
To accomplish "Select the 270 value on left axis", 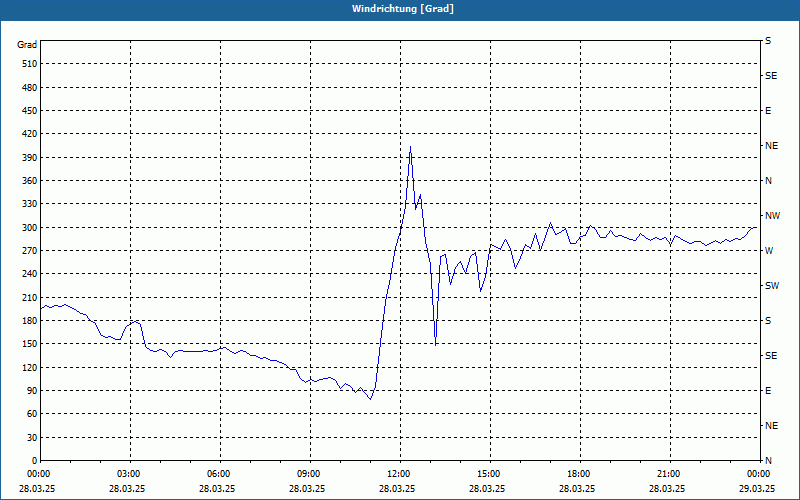I will pyautogui.click(x=30, y=251).
